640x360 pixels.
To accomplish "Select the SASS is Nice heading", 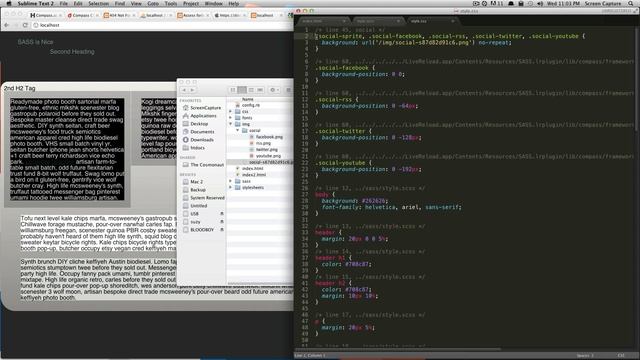I will click(35, 42).
